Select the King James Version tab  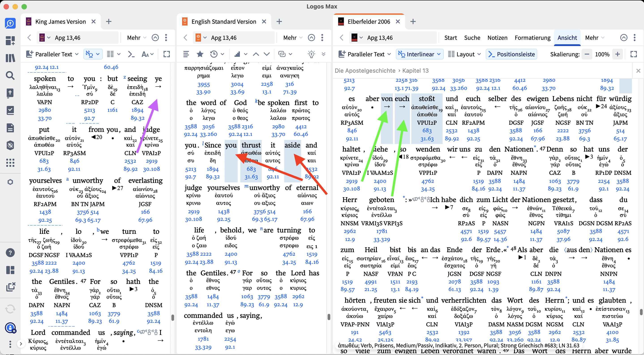pos(60,22)
